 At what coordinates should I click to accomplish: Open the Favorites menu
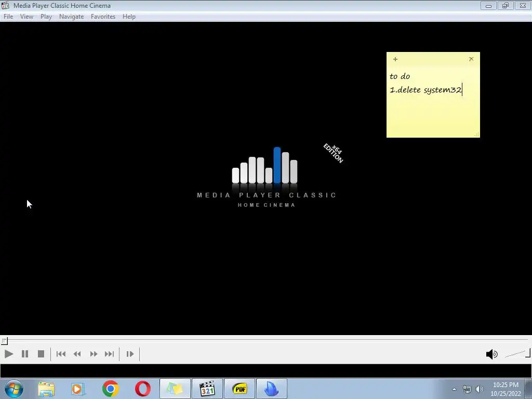point(103,17)
